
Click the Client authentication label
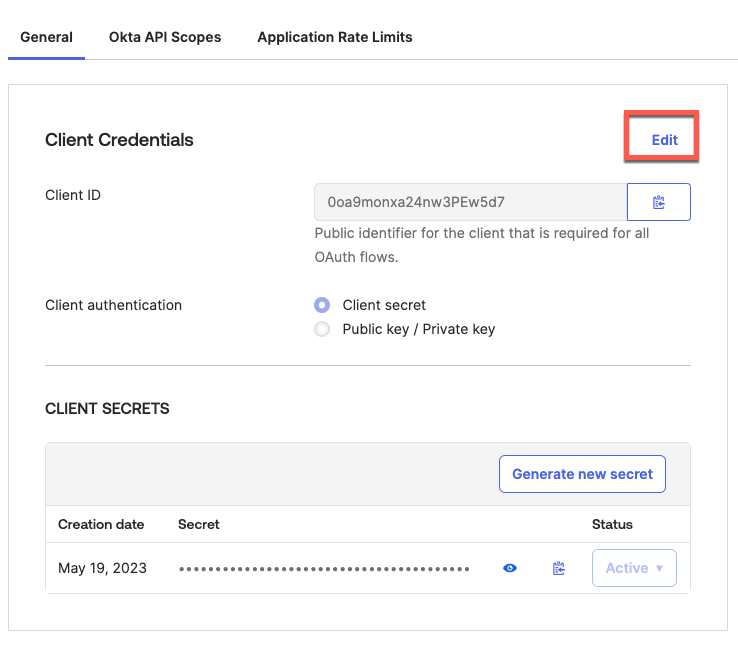(113, 305)
